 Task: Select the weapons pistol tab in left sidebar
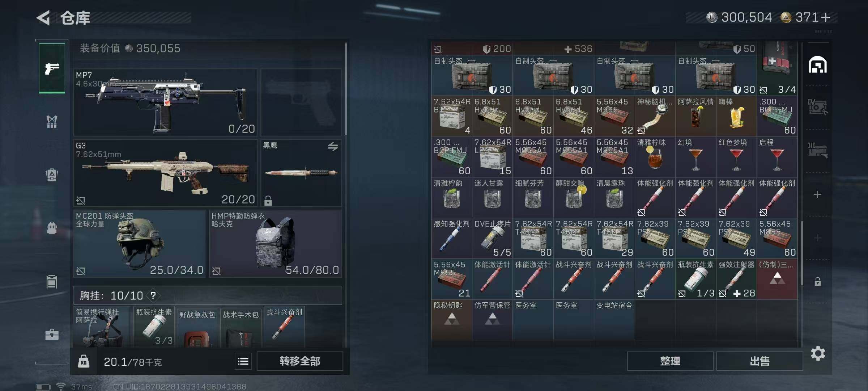(x=52, y=68)
